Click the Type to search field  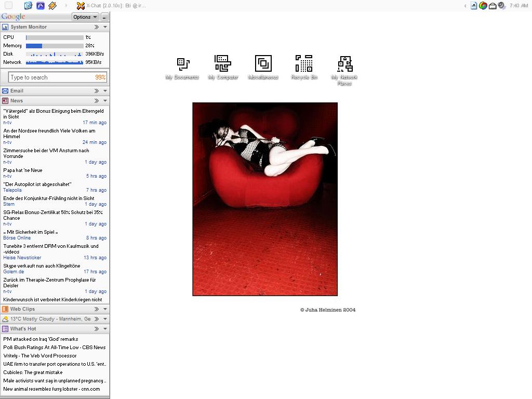51,77
